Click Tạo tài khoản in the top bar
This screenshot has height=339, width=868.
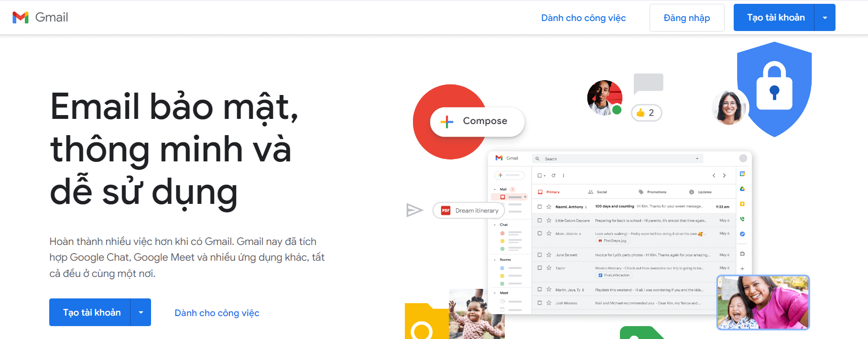click(x=774, y=18)
